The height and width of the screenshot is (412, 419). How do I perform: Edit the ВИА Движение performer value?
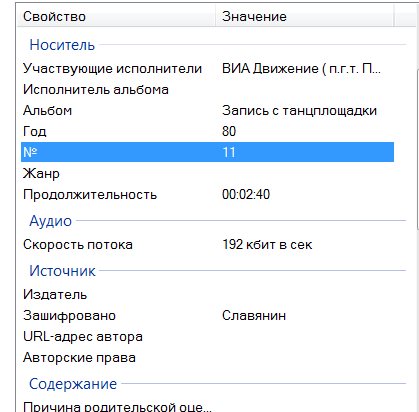point(301,69)
